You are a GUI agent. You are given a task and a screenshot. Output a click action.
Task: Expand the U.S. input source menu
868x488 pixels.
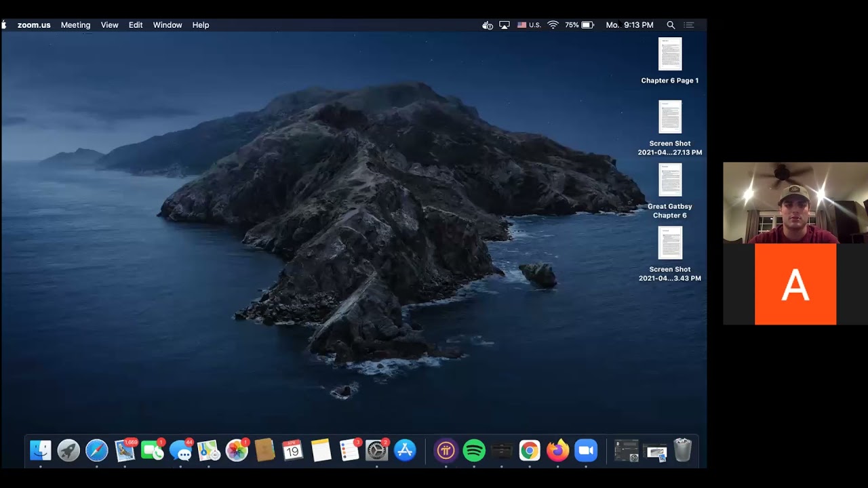point(529,25)
